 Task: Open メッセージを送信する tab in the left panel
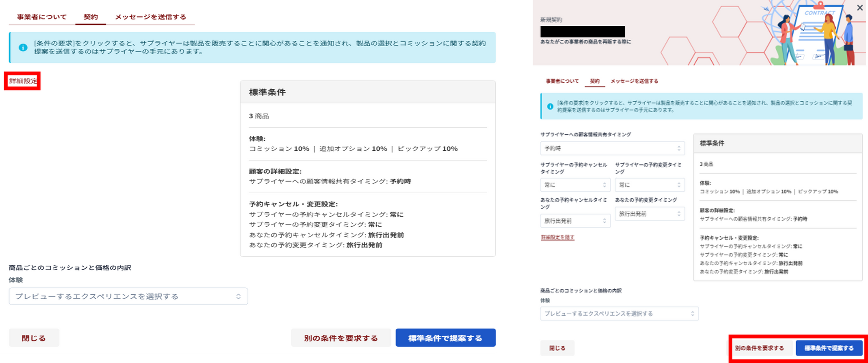tap(151, 17)
